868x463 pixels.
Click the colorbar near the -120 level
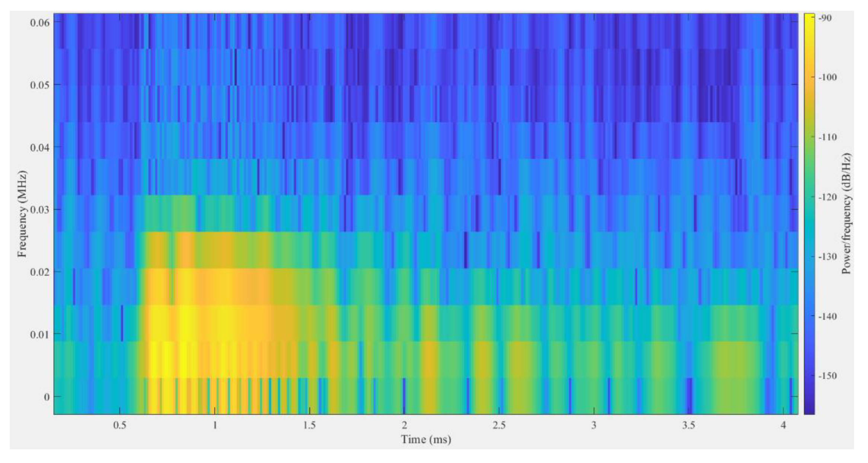[x=809, y=197]
